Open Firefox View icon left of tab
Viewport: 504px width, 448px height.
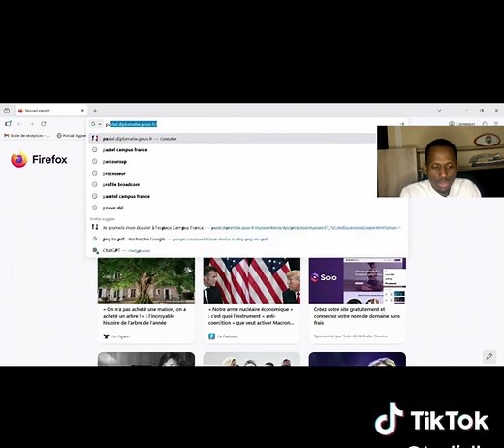(7, 111)
